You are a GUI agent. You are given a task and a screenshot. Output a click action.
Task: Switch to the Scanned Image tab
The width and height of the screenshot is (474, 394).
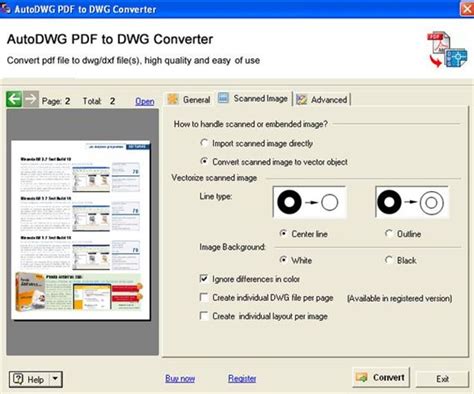tap(253, 98)
